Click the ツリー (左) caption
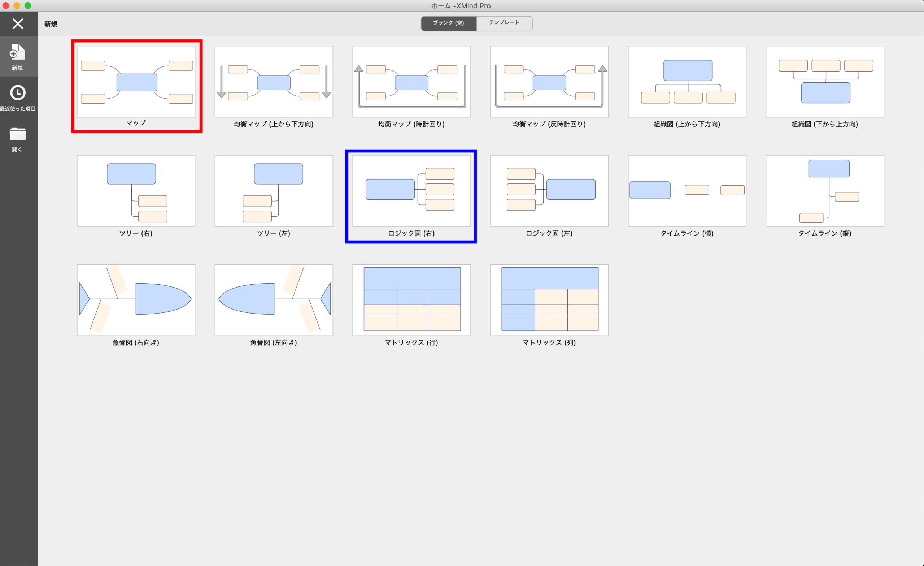 pyautogui.click(x=274, y=233)
